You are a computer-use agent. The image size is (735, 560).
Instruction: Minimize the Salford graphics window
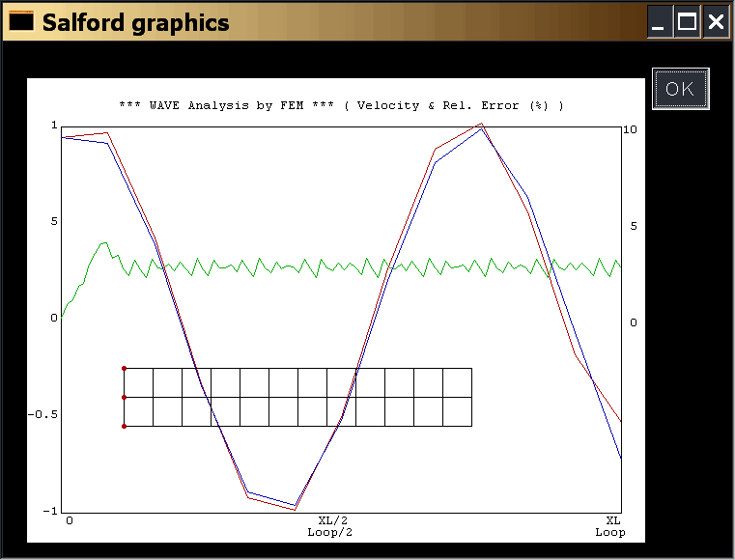[660, 21]
